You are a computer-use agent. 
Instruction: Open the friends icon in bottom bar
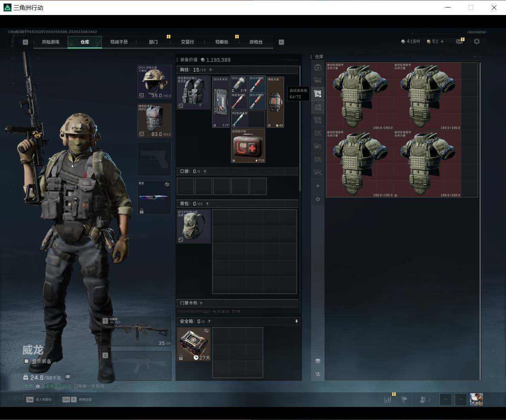425,399
